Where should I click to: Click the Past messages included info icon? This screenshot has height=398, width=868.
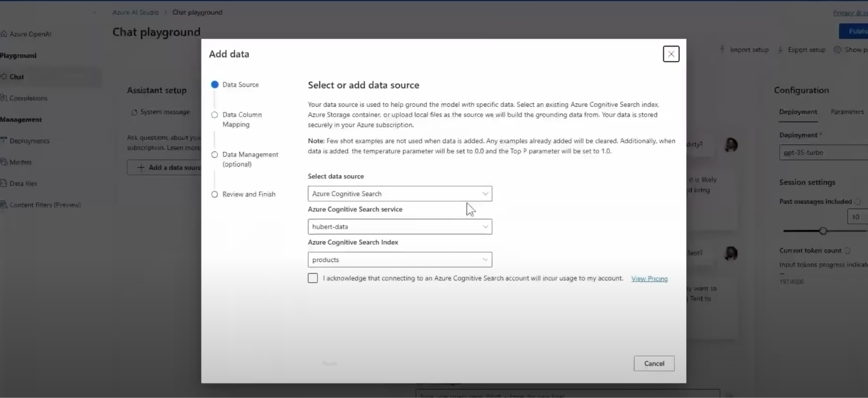pyautogui.click(x=857, y=202)
